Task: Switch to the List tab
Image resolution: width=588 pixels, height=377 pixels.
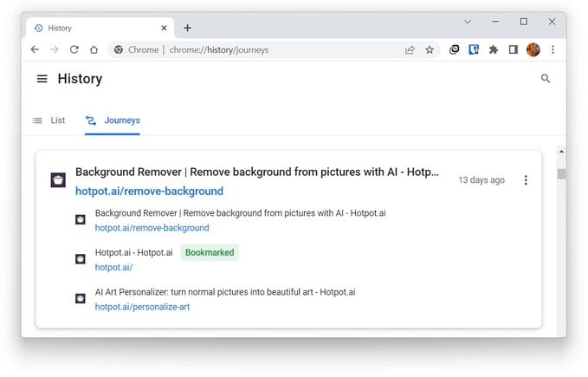Action: pos(48,120)
